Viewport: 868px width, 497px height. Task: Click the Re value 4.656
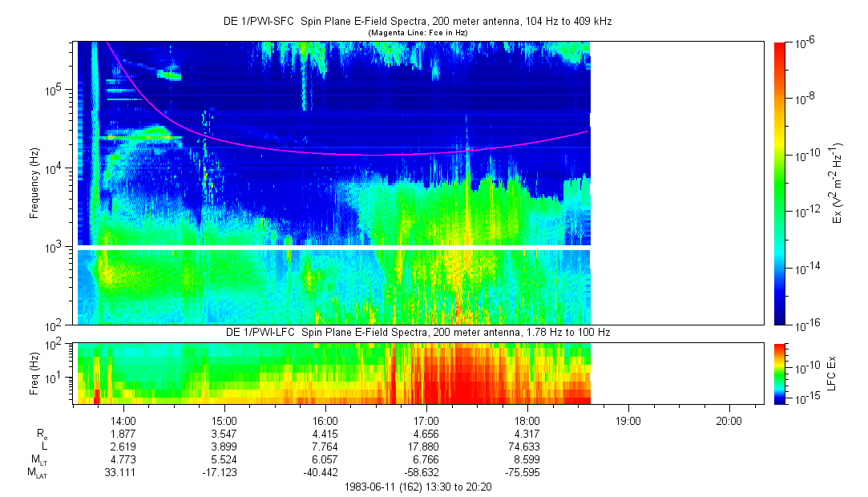point(426,434)
